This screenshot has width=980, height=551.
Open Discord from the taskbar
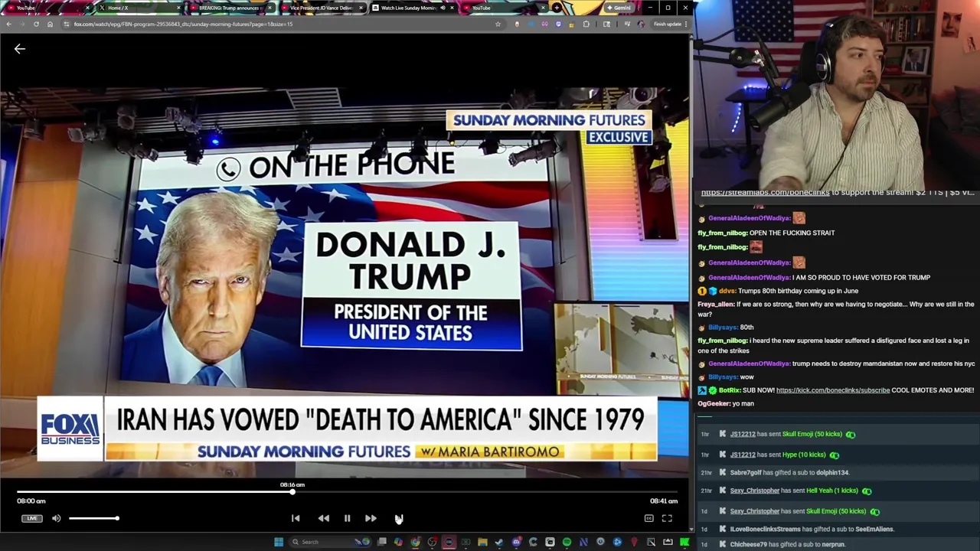pyautogui.click(x=516, y=542)
